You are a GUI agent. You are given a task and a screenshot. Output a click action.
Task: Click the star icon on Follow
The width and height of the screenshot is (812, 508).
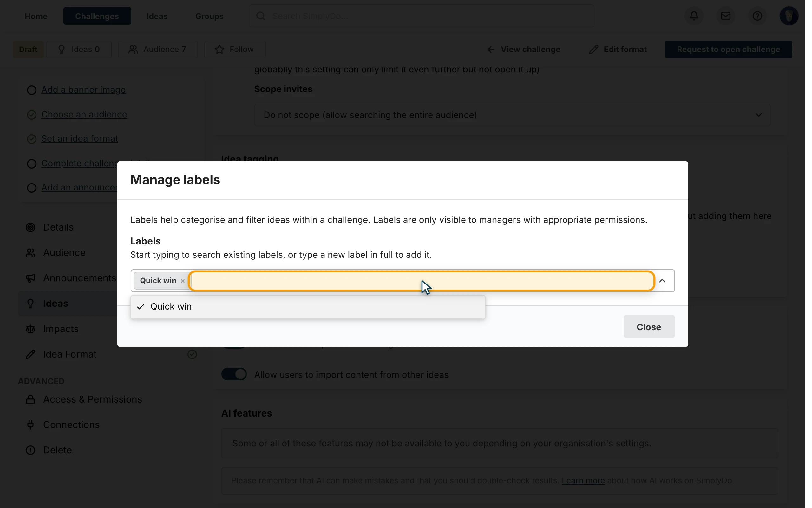(x=219, y=50)
